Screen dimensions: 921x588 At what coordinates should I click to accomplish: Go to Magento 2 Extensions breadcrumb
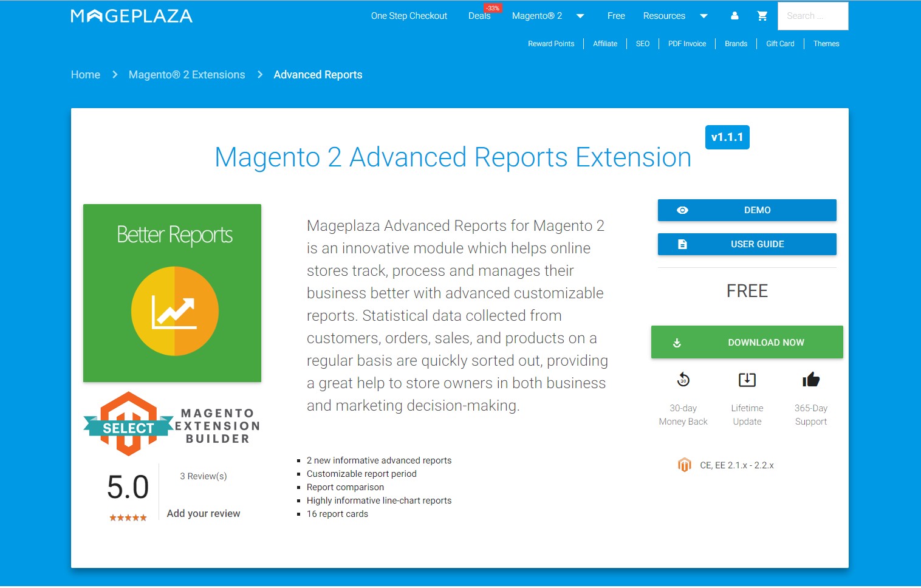click(187, 75)
